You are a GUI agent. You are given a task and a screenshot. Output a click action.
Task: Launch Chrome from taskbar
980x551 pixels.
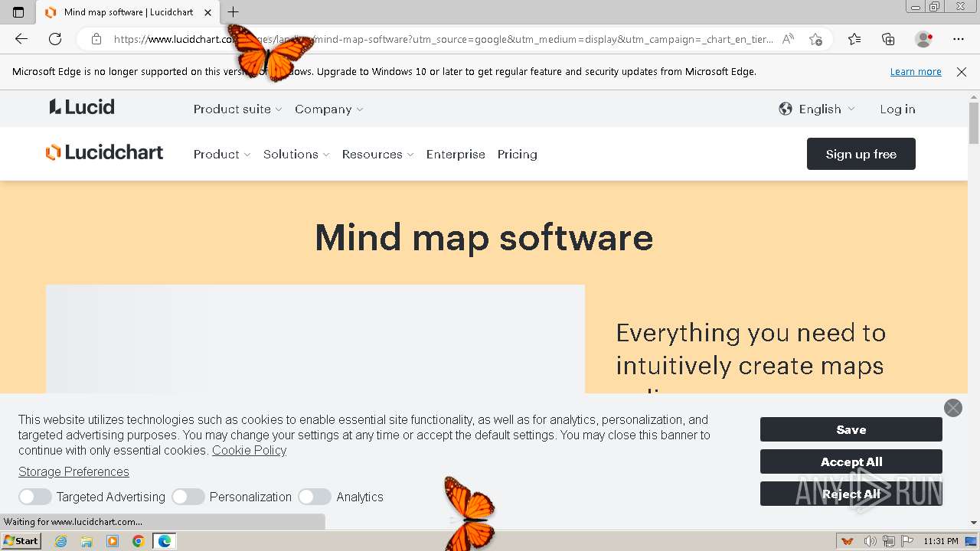pos(138,541)
